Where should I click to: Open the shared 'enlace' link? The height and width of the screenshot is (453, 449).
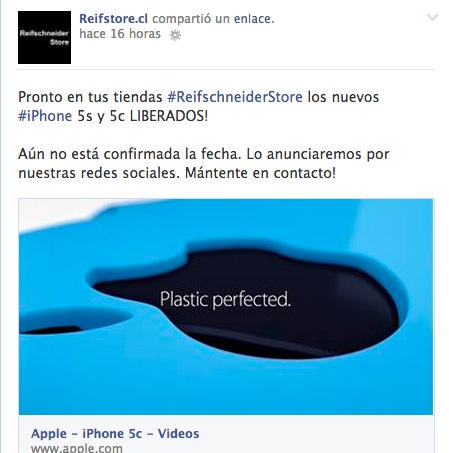click(x=254, y=19)
